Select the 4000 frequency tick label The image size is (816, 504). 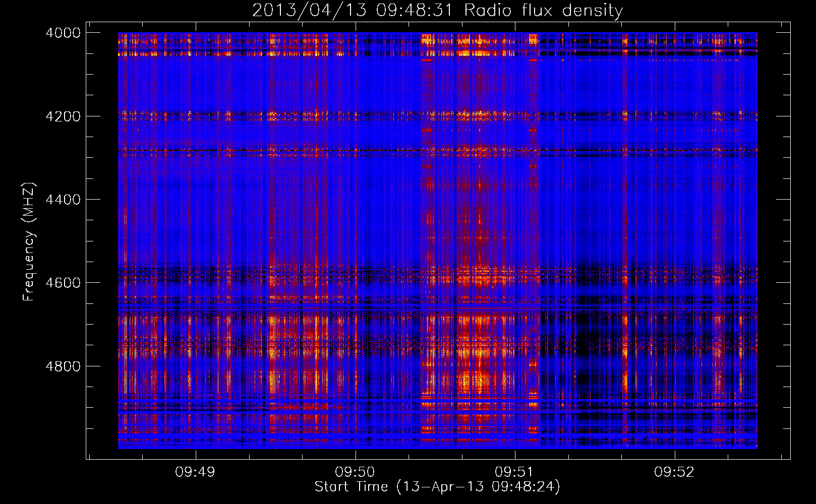click(63, 33)
